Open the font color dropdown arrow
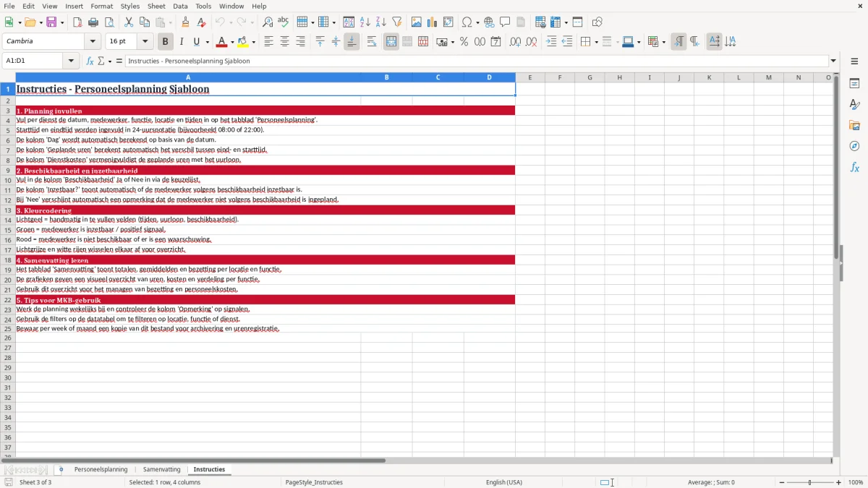The height and width of the screenshot is (488, 868). point(232,42)
